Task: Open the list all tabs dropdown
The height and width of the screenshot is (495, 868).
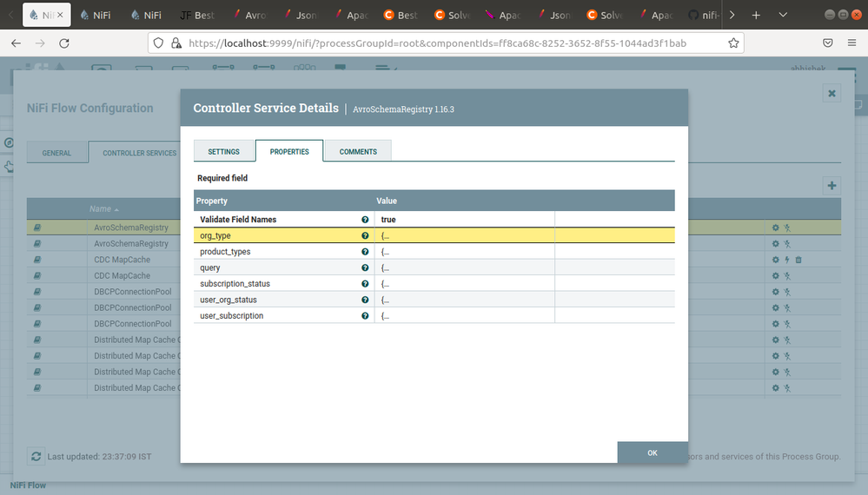Action: pyautogui.click(x=783, y=15)
